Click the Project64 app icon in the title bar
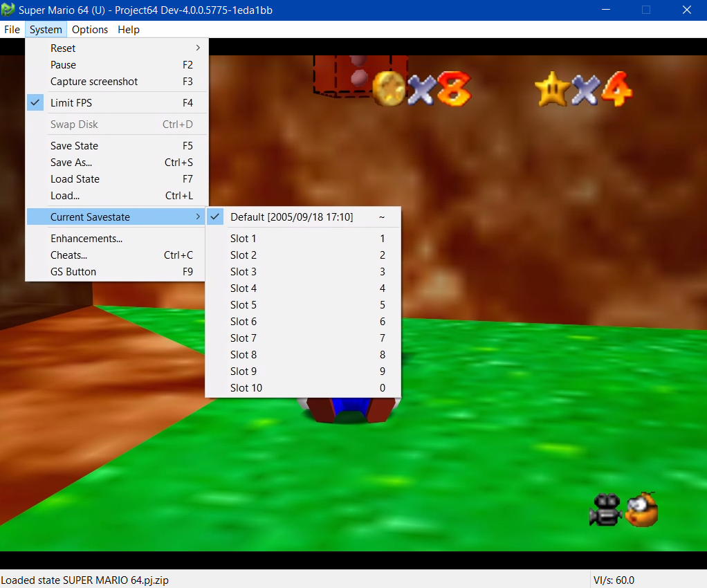The width and height of the screenshot is (707, 588). pos(8,10)
